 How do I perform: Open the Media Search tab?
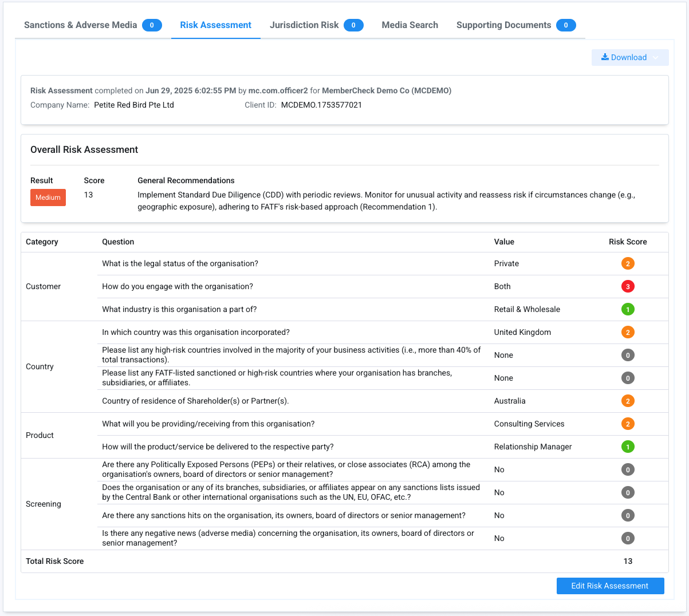(x=410, y=25)
